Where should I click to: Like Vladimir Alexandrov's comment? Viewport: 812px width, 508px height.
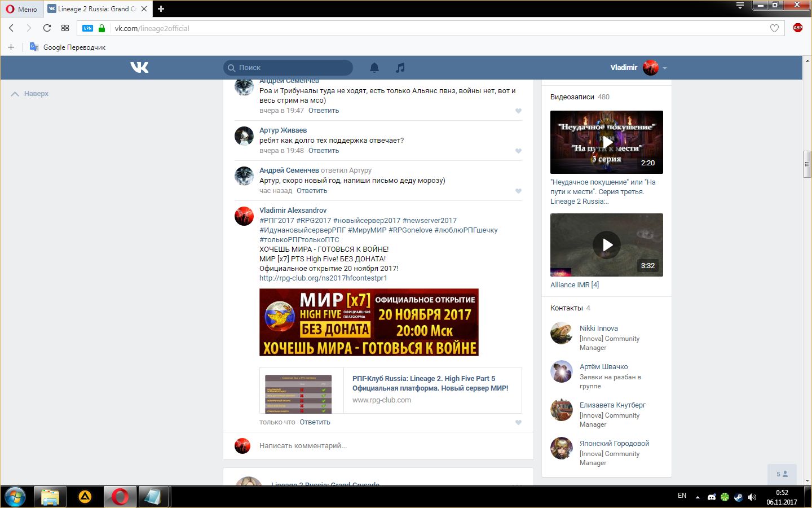[x=518, y=422]
